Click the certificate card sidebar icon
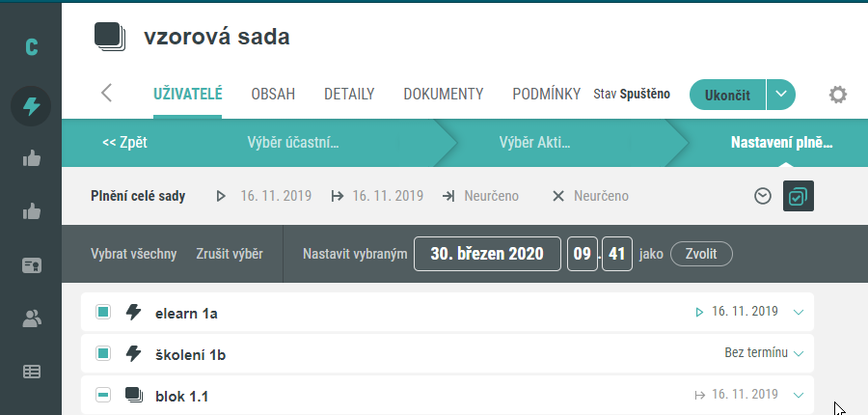Screen dimensions: 868x415 point(32,266)
